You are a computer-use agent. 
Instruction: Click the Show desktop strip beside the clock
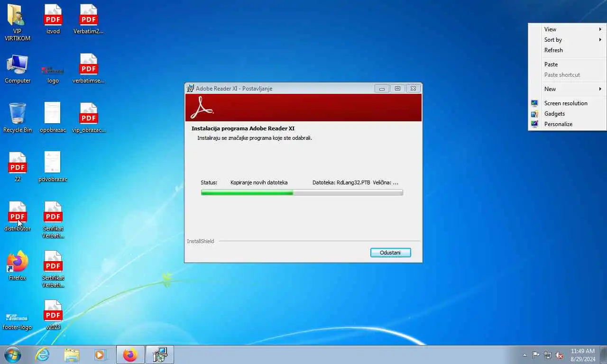coord(604,355)
